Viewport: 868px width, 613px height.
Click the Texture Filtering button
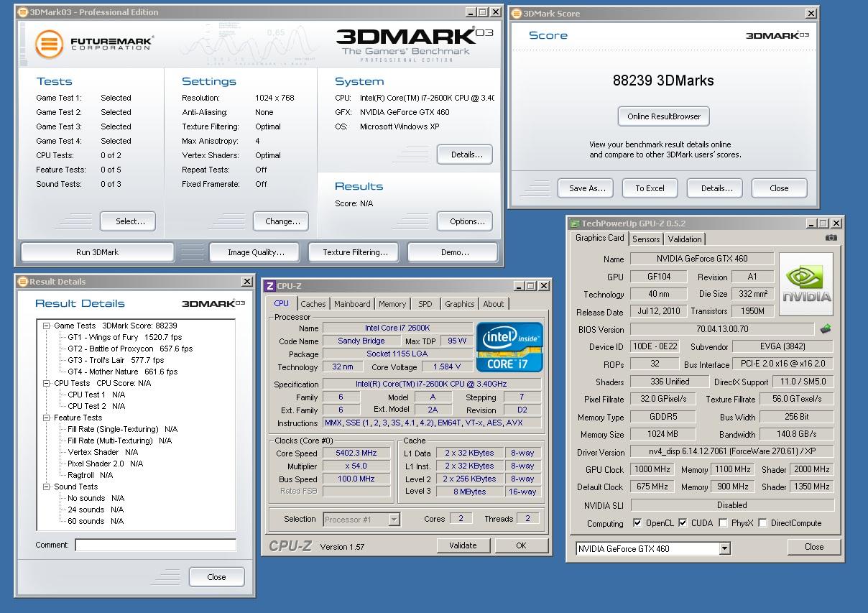click(355, 252)
